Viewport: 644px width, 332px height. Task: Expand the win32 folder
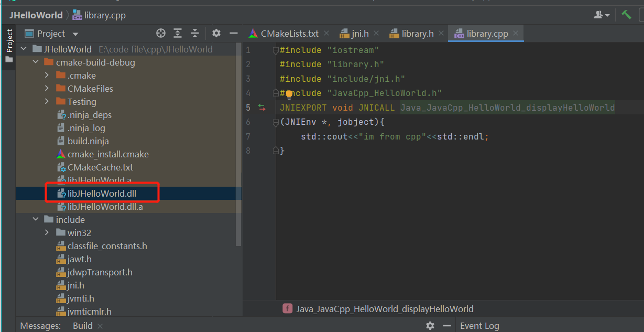tap(47, 233)
